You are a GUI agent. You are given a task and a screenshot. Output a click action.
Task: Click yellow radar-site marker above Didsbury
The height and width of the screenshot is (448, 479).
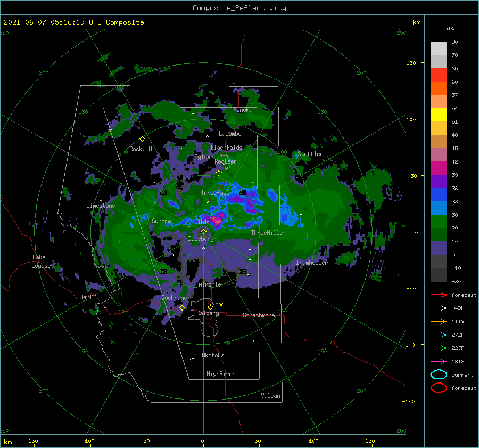(x=203, y=232)
